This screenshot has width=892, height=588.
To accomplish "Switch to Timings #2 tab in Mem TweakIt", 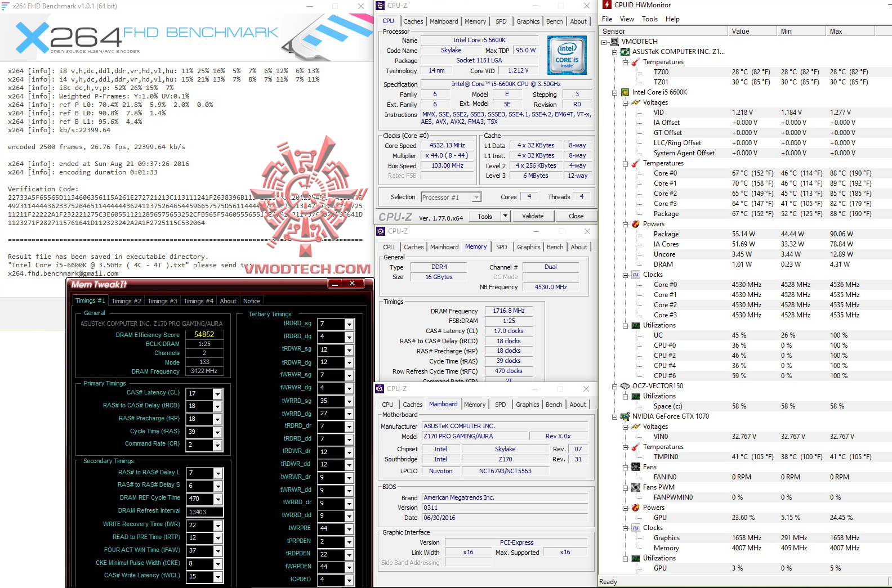I will point(126,301).
